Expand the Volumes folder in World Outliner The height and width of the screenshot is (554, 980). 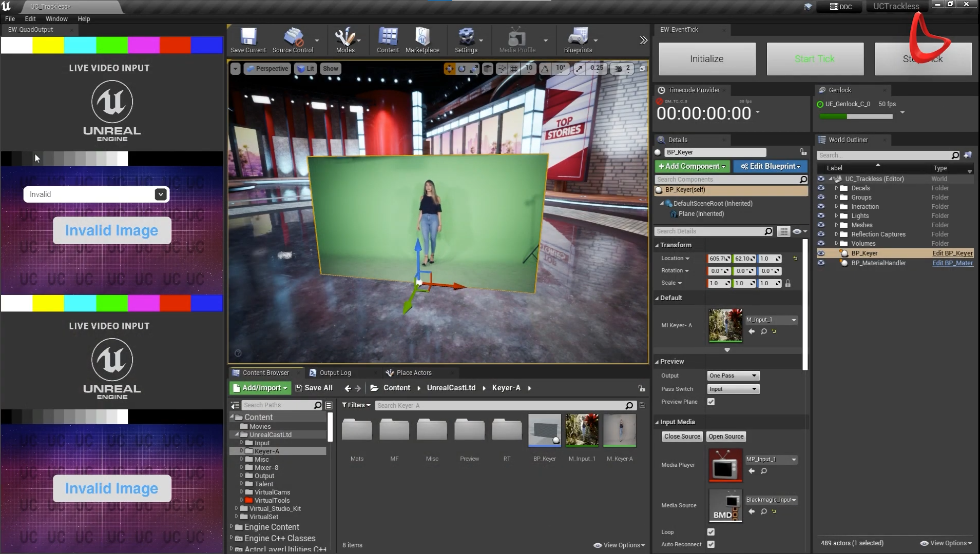tap(836, 244)
